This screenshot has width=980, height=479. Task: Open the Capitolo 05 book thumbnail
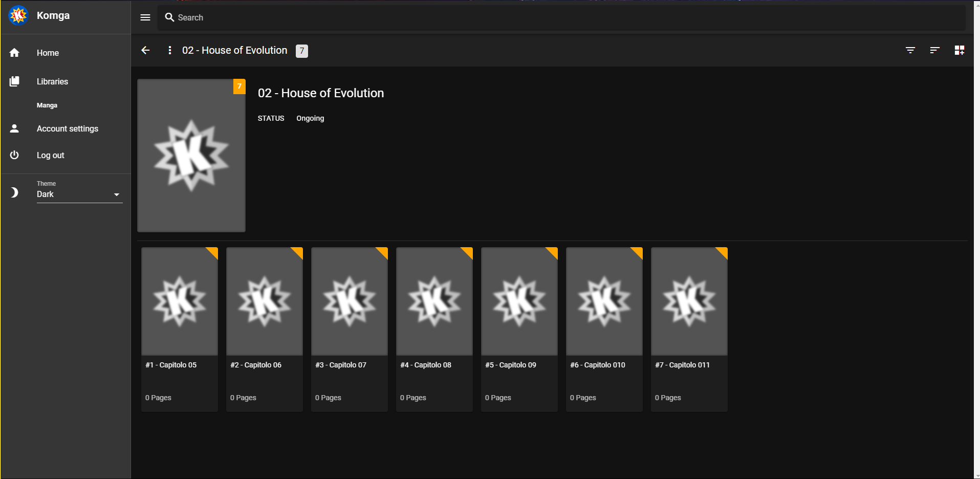(x=180, y=301)
